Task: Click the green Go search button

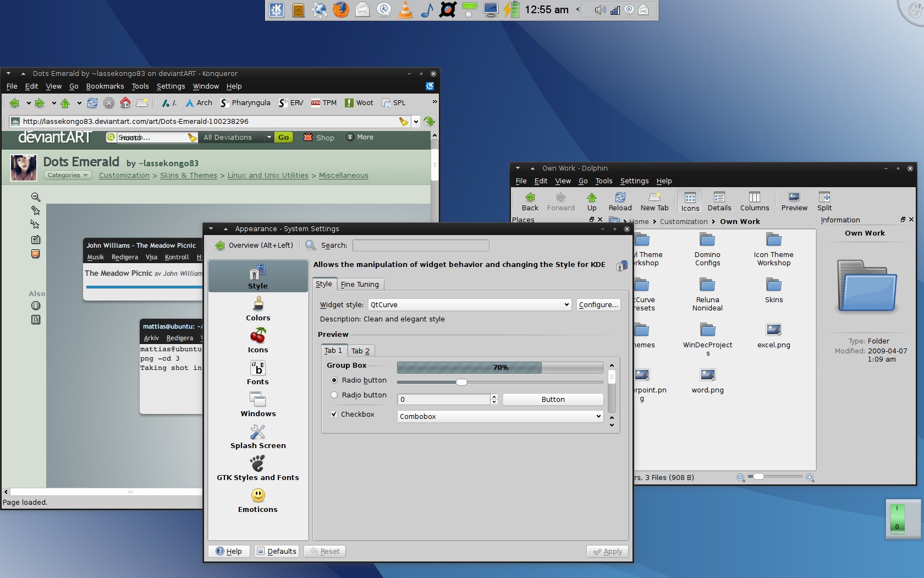Action: 283,138
